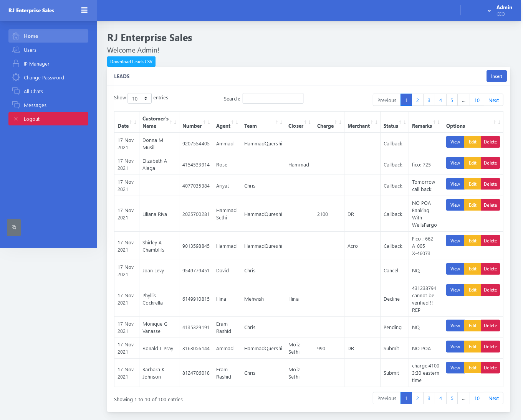
Task: Click the Messages icon in sidebar
Action: click(16, 105)
